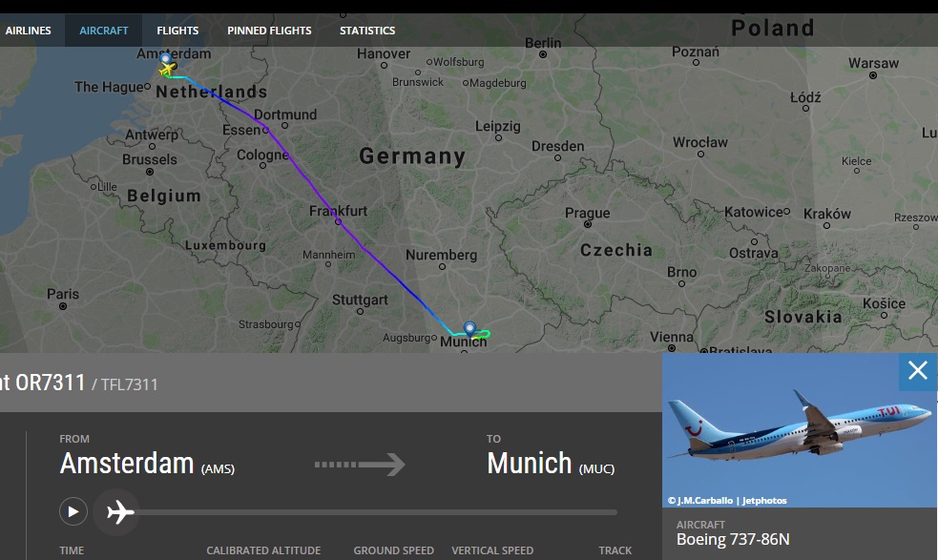Image resolution: width=938 pixels, height=560 pixels.
Task: Play the flight playback
Action: [73, 512]
